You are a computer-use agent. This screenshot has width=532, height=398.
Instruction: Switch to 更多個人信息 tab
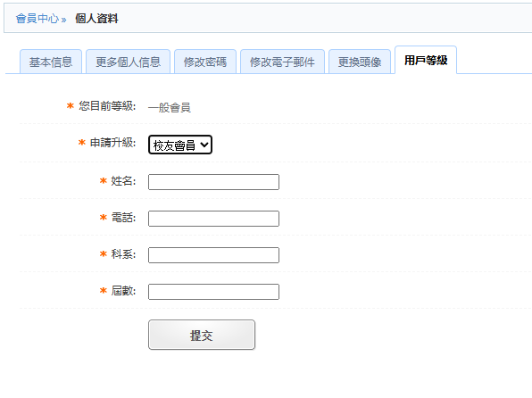pos(128,62)
